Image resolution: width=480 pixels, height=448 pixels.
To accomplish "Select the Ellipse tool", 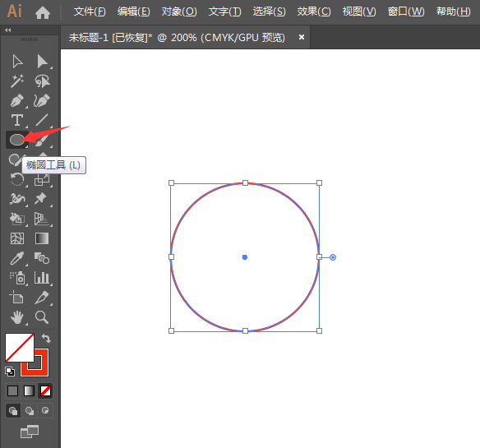I will pyautogui.click(x=17, y=140).
